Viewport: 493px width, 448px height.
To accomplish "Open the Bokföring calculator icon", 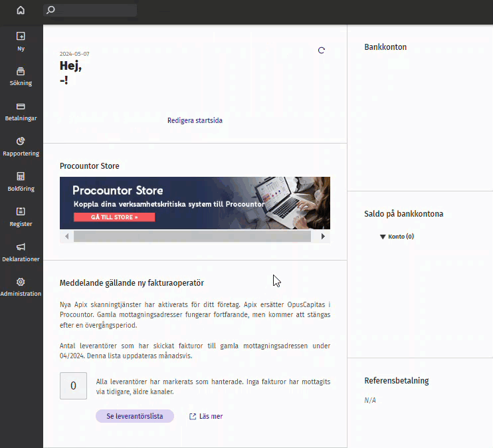I will tap(21, 176).
